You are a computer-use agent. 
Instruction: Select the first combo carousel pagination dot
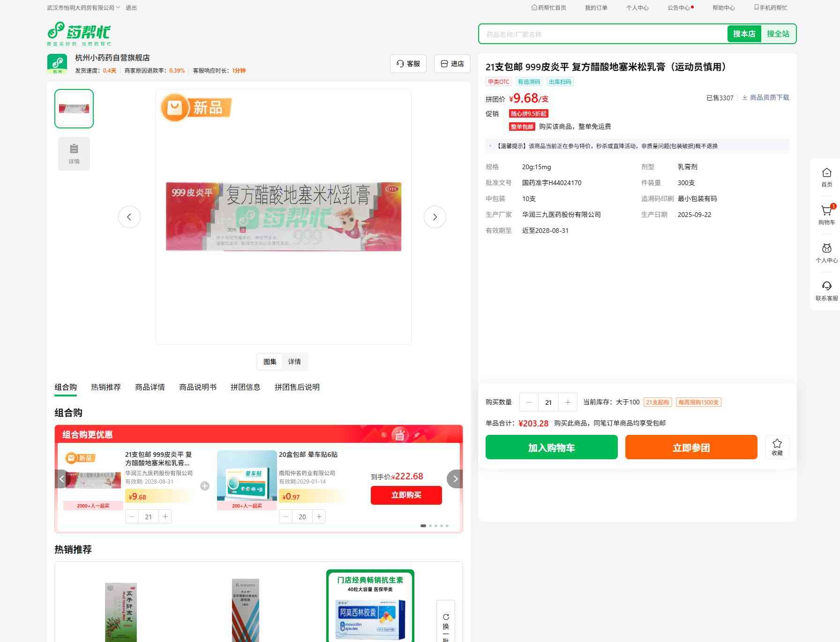(423, 526)
